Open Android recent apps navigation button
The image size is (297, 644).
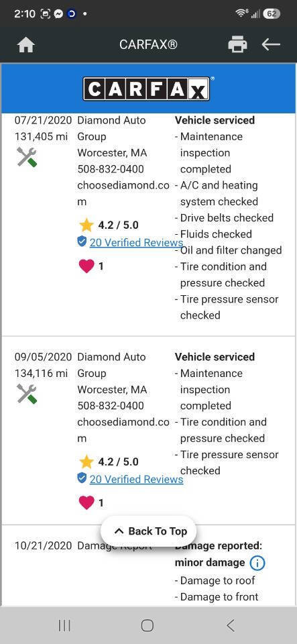click(x=64, y=625)
